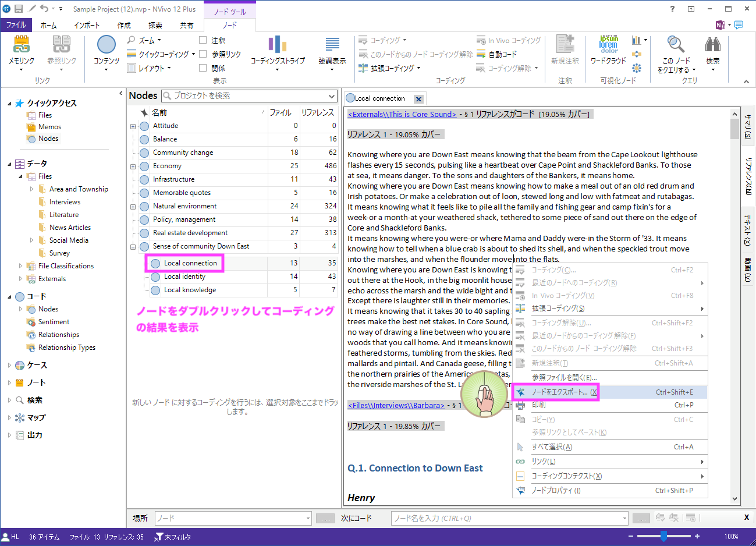Check the 関係 checkbox

[203, 68]
